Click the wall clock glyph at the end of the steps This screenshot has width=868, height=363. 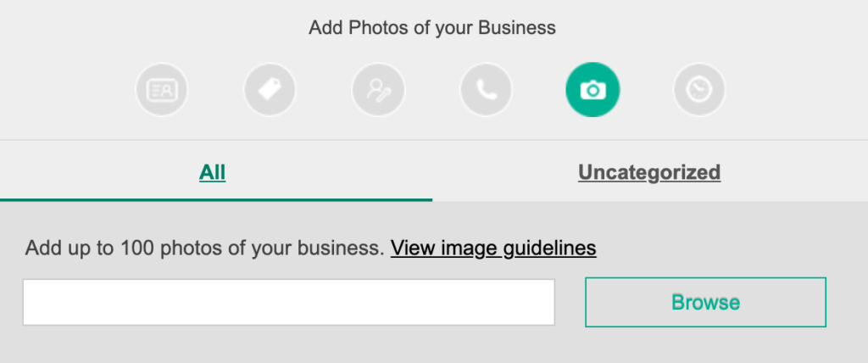pyautogui.click(x=699, y=90)
